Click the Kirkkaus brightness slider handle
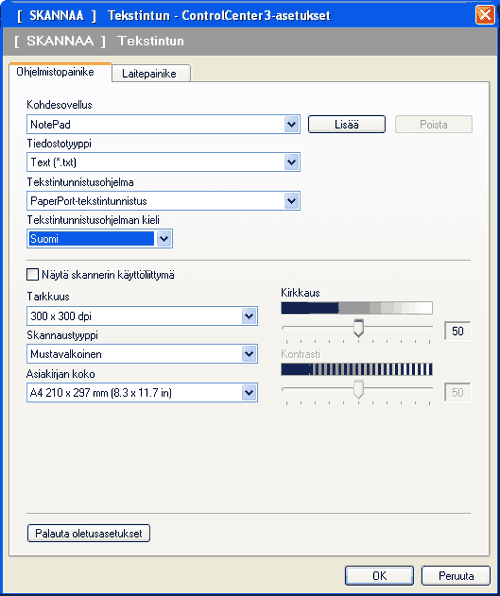Screen dimensions: 500x596 point(358,328)
